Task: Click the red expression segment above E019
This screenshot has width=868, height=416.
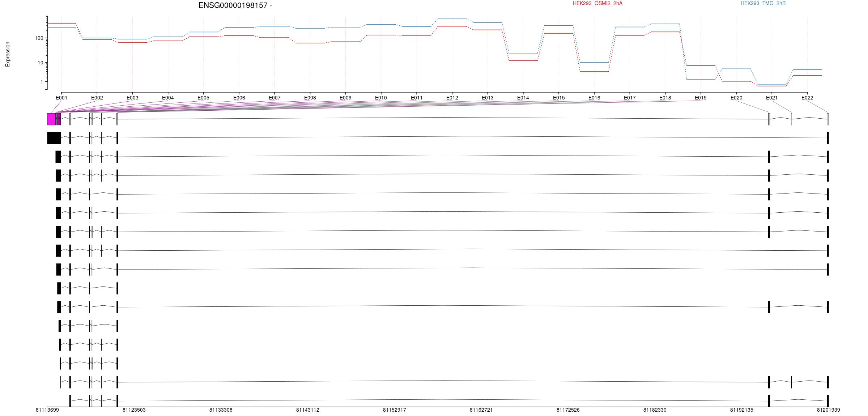Action: click(701, 65)
